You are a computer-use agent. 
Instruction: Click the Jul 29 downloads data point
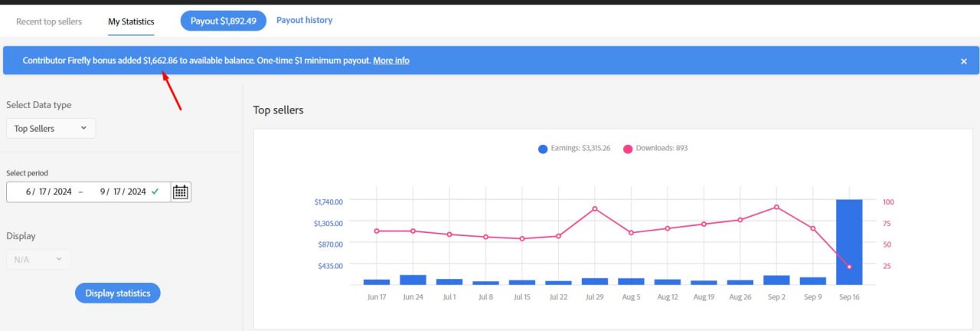[595, 208]
